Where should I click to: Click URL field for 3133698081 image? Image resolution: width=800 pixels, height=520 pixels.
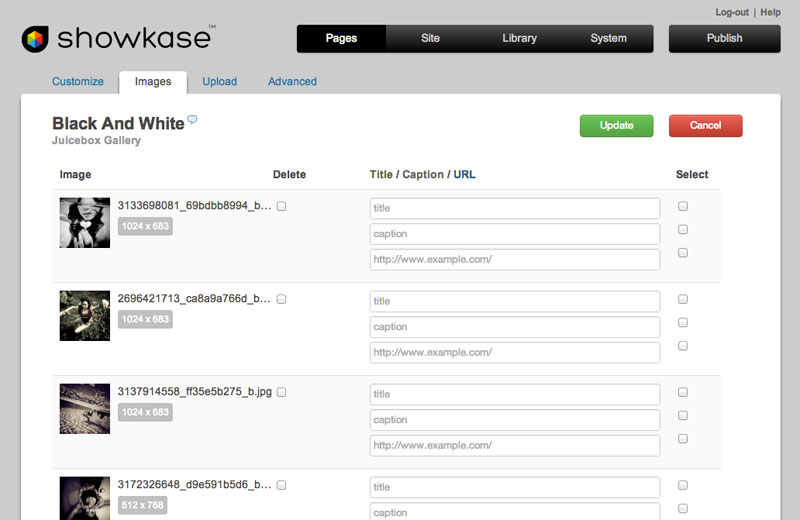[x=515, y=259]
